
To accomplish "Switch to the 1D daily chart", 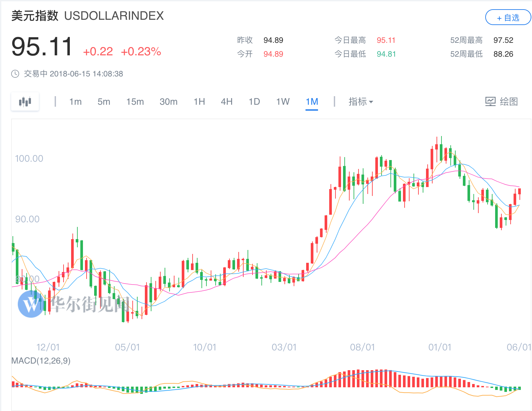I will pyautogui.click(x=254, y=102).
